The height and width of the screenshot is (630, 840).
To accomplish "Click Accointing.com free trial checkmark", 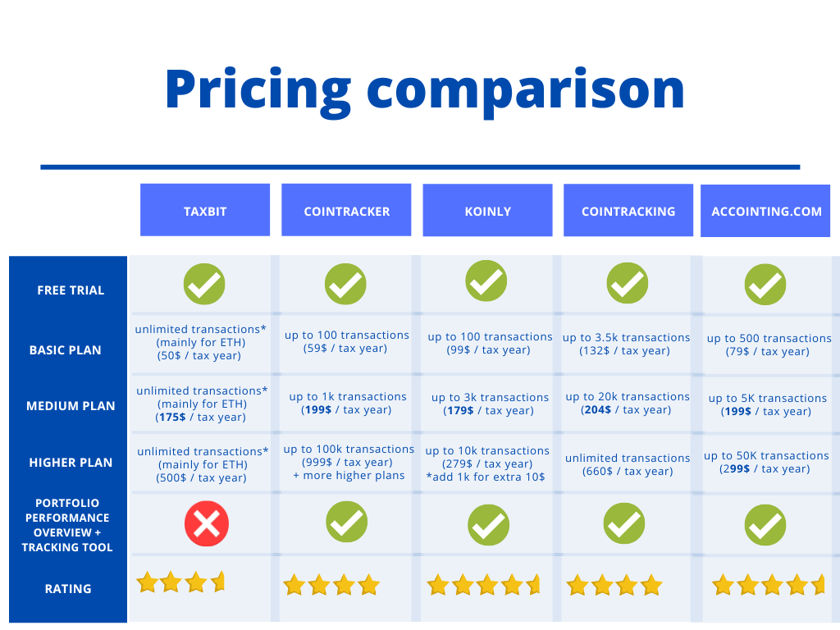I will [765, 284].
